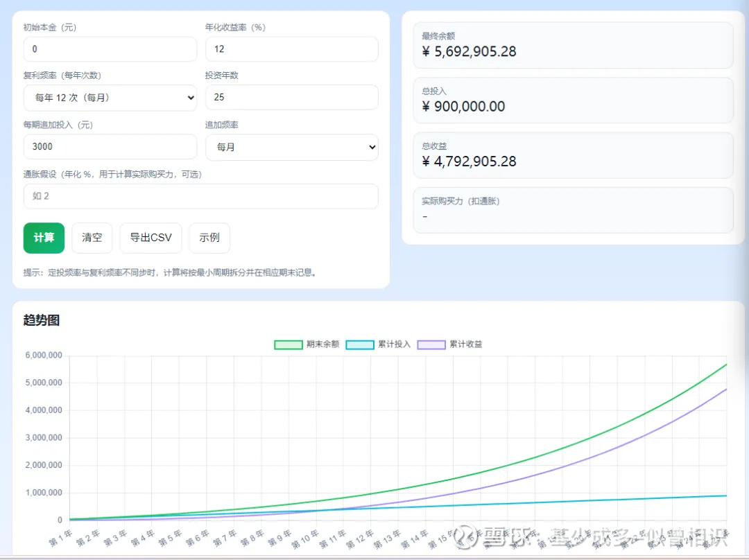749x560 pixels.
Task: Expand the 追加频率 dropdown
Action: pyautogui.click(x=291, y=147)
